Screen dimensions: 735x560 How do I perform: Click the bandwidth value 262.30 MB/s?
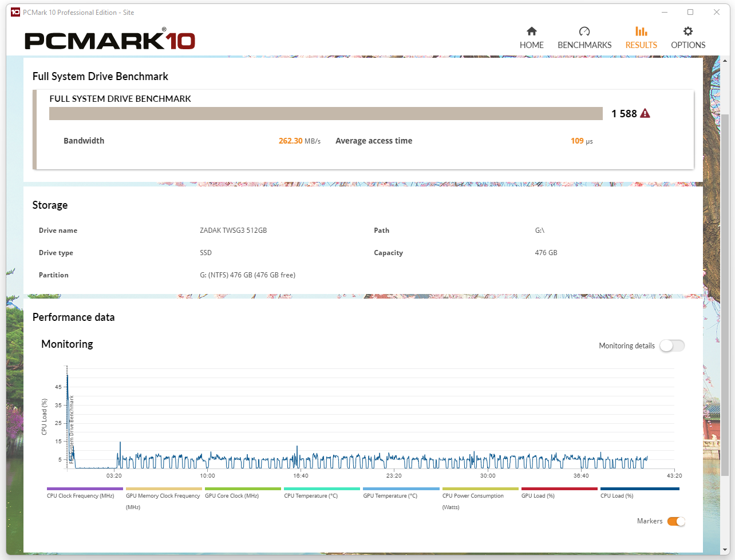click(x=299, y=141)
